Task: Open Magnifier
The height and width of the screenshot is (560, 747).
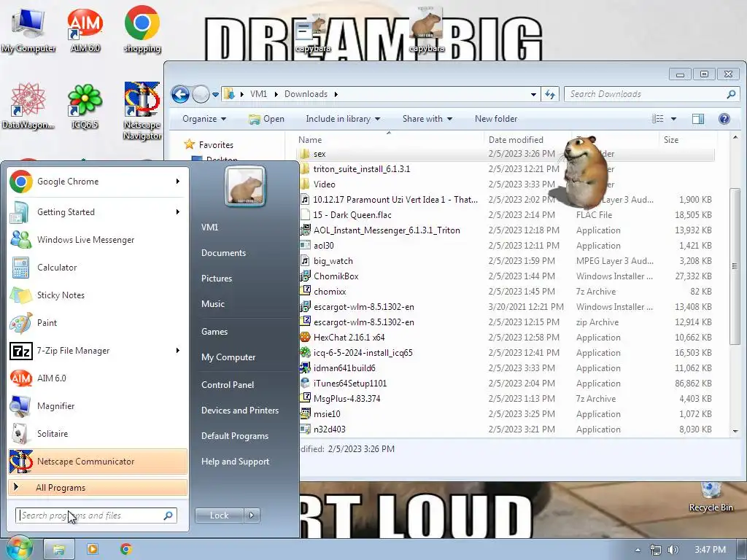Action: pyautogui.click(x=98, y=405)
